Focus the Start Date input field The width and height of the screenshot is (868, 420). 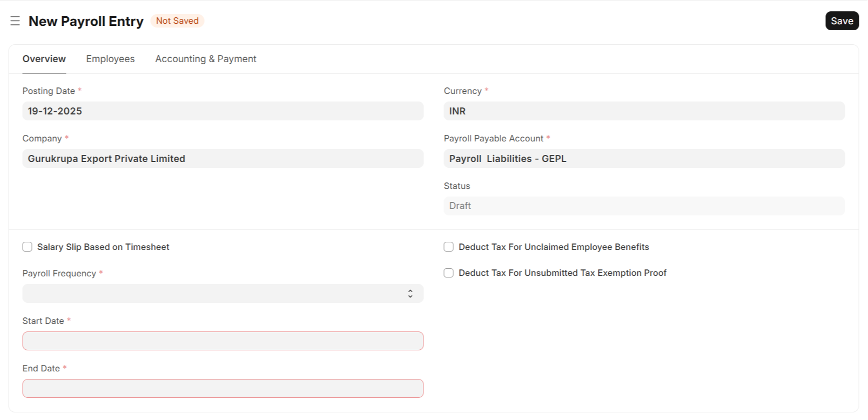point(223,341)
